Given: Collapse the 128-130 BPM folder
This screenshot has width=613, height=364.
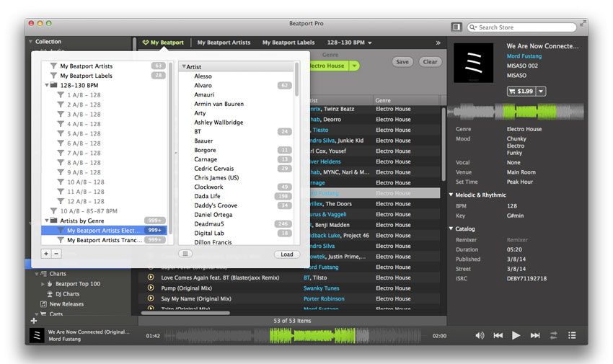Looking at the screenshot, I should click(x=47, y=85).
